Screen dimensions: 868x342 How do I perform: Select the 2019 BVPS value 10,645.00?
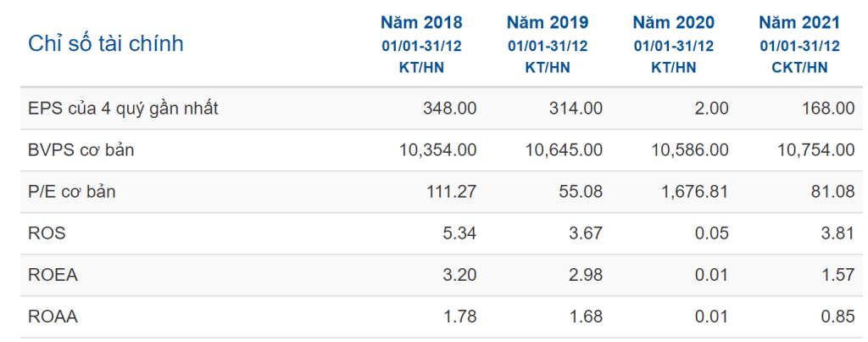[x=564, y=150]
